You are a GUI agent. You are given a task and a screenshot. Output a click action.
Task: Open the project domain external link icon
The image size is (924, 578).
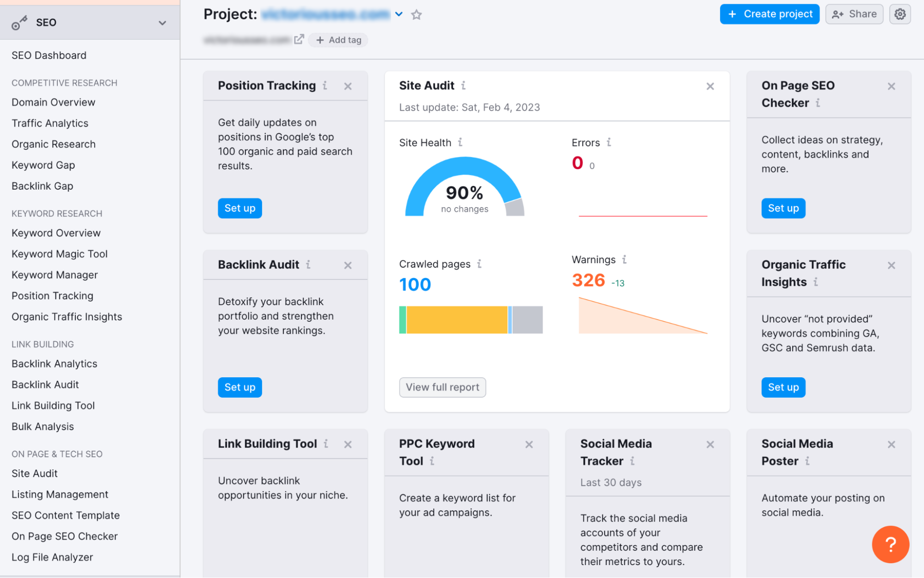(x=299, y=39)
